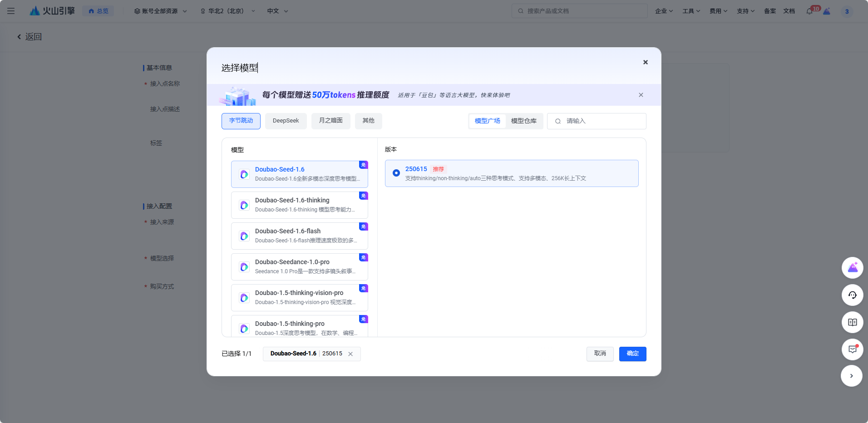Select the 月之暗面 vendor tab
This screenshot has height=423, width=868.
331,121
